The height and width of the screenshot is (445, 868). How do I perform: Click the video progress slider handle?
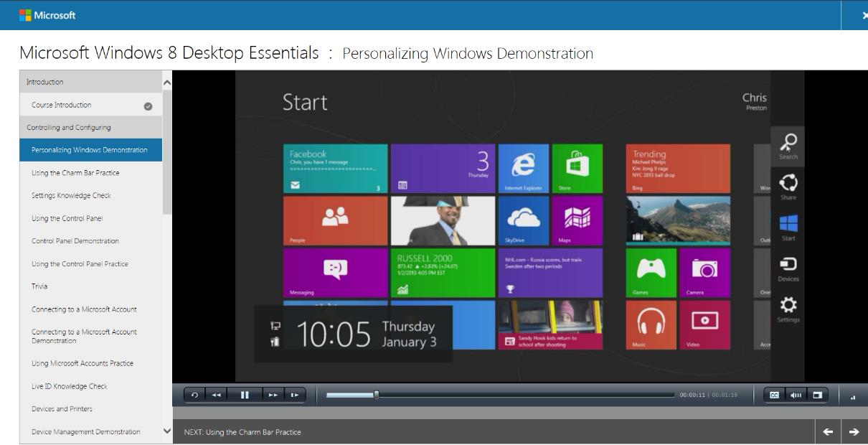click(377, 394)
